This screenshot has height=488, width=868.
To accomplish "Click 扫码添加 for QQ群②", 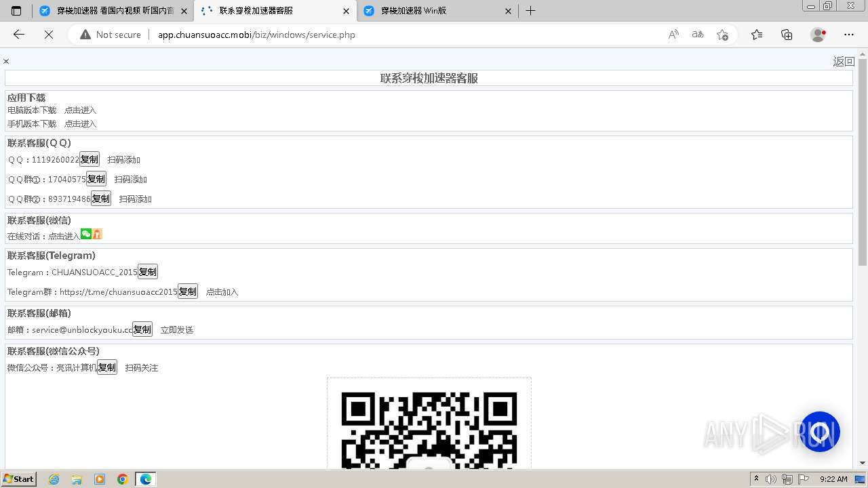I will 135,199.
